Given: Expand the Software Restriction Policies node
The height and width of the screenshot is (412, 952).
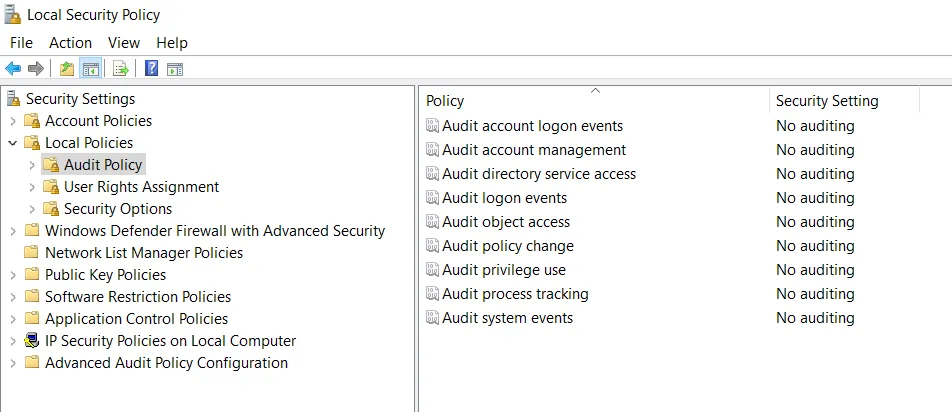Looking at the screenshot, I should pos(13,297).
